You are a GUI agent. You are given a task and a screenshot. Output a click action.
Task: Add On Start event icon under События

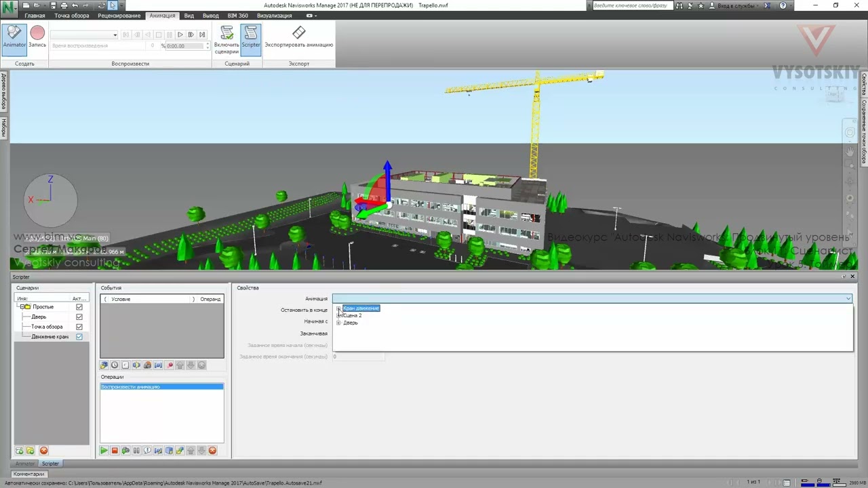104,365
